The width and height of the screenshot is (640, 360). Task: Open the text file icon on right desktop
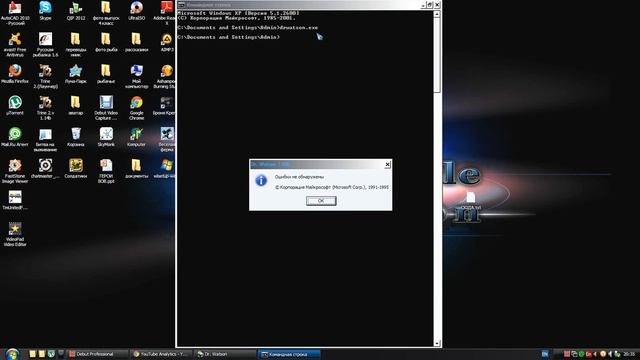tap(470, 200)
